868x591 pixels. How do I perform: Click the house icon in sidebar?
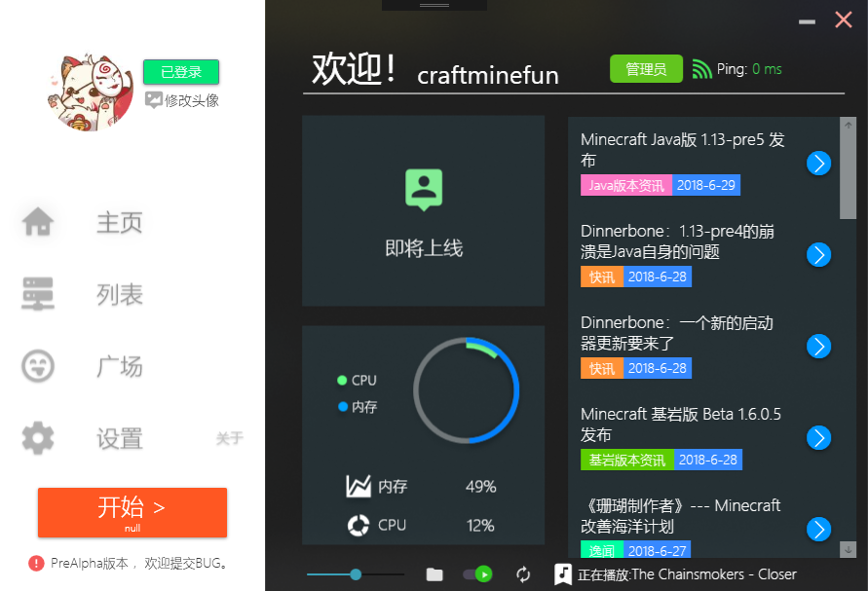[x=38, y=221]
